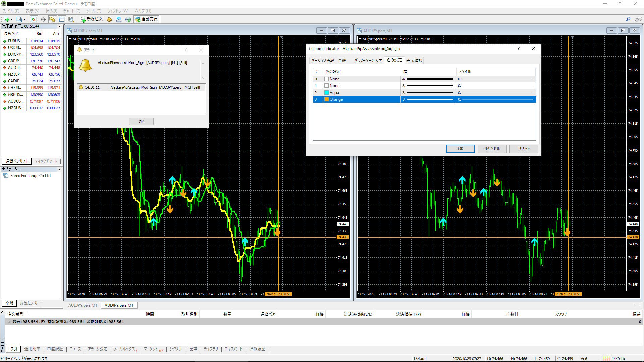The image size is (644, 362).
Task: Toggle the 自動売買 auto trading button
Action: 147,19
